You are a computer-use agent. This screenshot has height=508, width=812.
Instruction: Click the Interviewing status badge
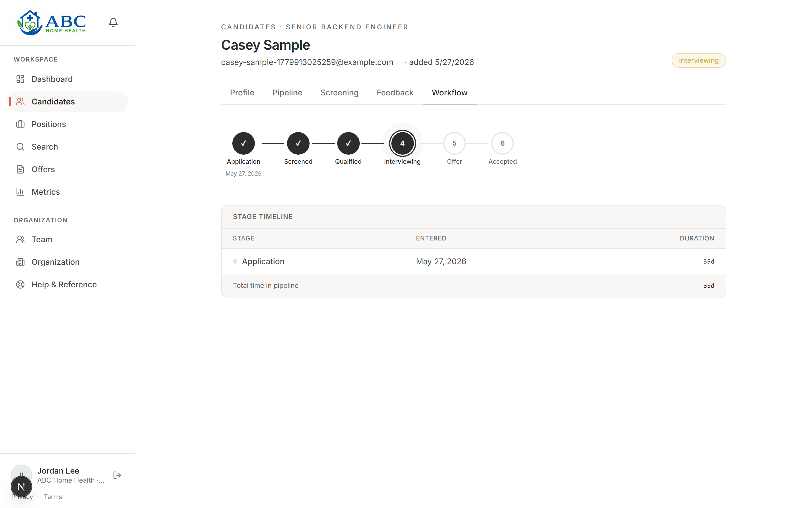pyautogui.click(x=699, y=60)
